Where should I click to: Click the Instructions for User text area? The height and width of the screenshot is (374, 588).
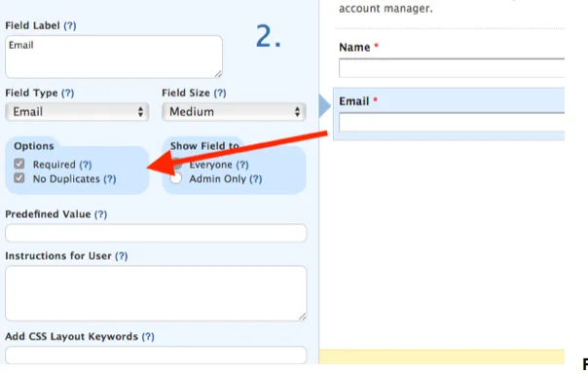point(156,293)
